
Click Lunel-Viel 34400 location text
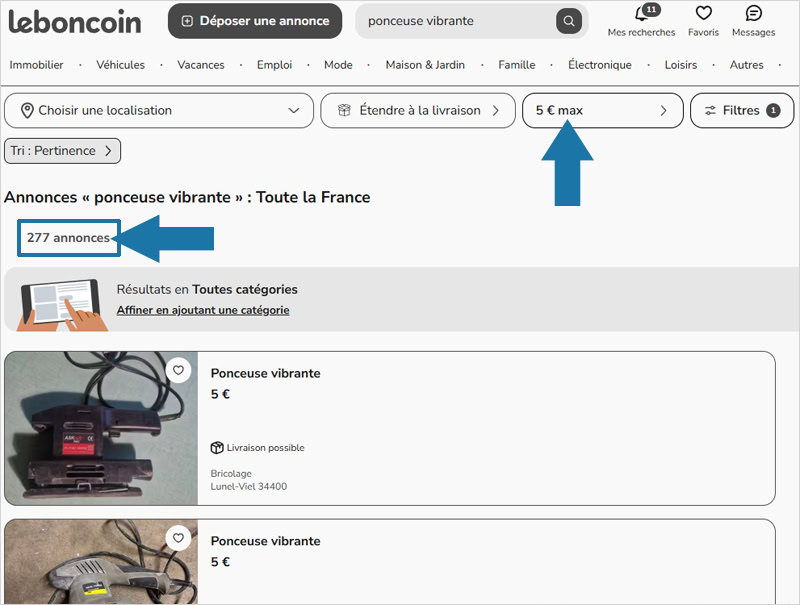[x=248, y=487]
